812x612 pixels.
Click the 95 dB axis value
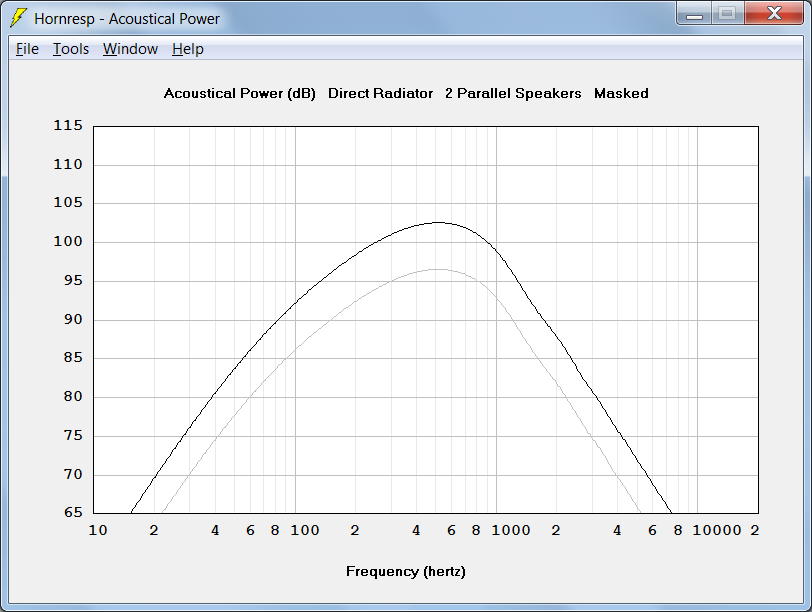click(x=73, y=280)
